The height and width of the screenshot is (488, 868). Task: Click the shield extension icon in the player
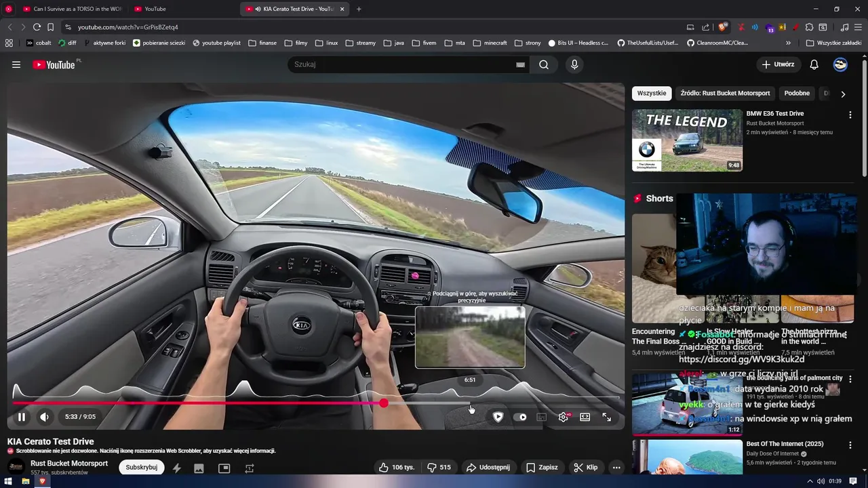tap(498, 417)
